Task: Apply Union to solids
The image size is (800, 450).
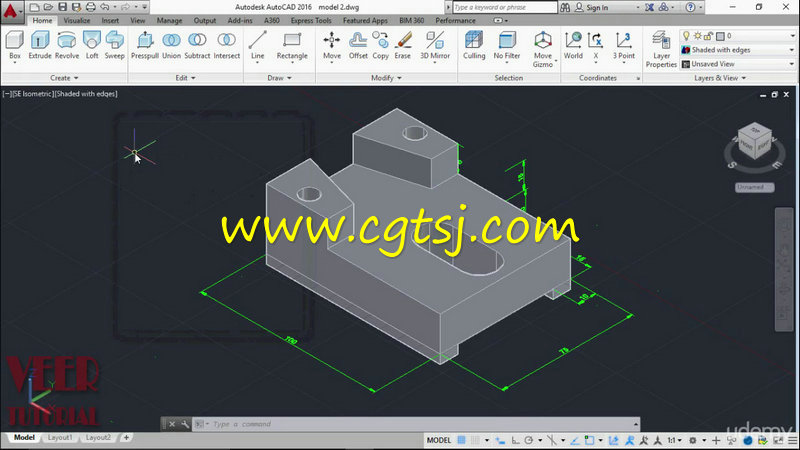Action: click(x=171, y=45)
